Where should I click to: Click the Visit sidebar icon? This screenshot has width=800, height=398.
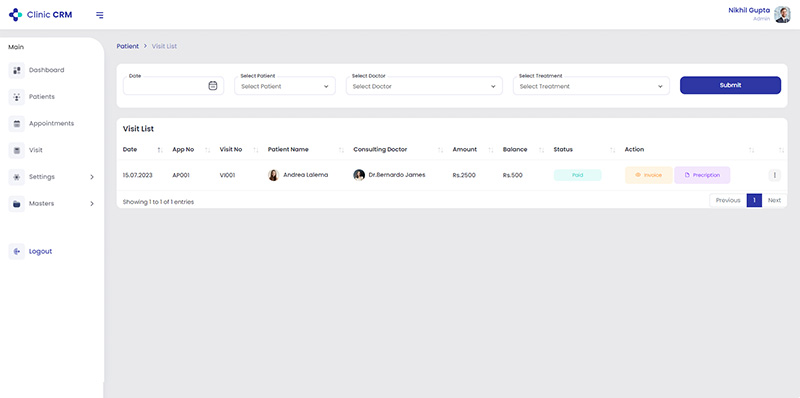pyautogui.click(x=16, y=151)
